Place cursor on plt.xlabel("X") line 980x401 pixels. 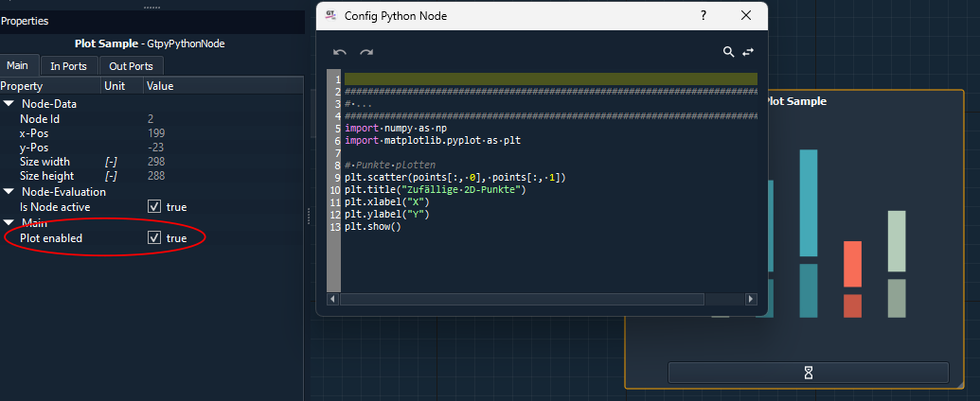[x=387, y=201]
